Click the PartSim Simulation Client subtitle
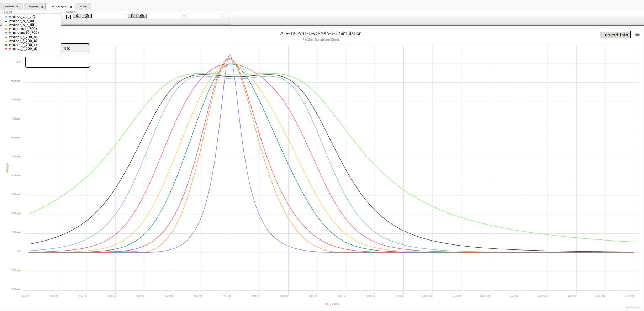The image size is (644, 311). [x=321, y=39]
